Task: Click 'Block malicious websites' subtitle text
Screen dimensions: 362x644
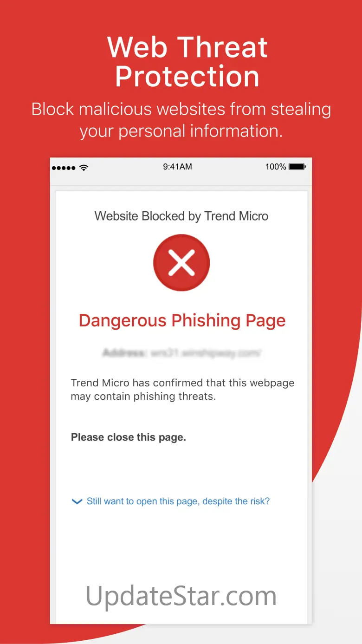Action: [x=181, y=110]
